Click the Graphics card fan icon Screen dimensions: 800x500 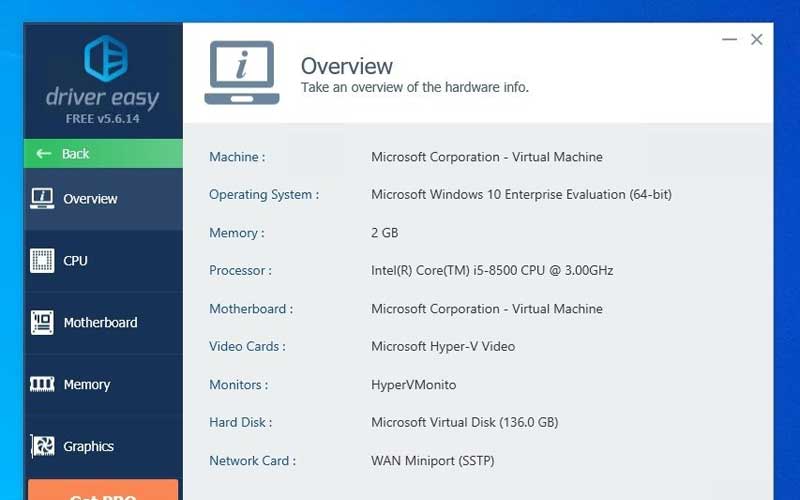pos(42,446)
